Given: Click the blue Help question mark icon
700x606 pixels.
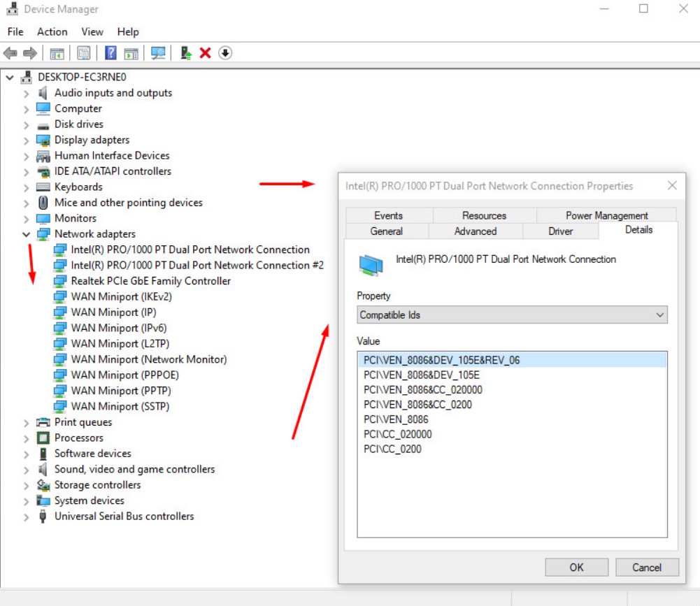Looking at the screenshot, I should click(x=110, y=53).
